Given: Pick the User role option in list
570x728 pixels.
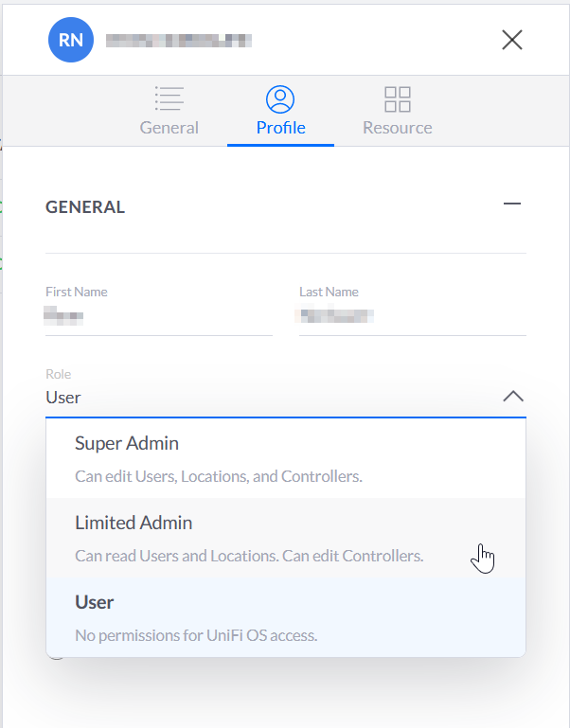Looking at the screenshot, I should click(x=286, y=617).
